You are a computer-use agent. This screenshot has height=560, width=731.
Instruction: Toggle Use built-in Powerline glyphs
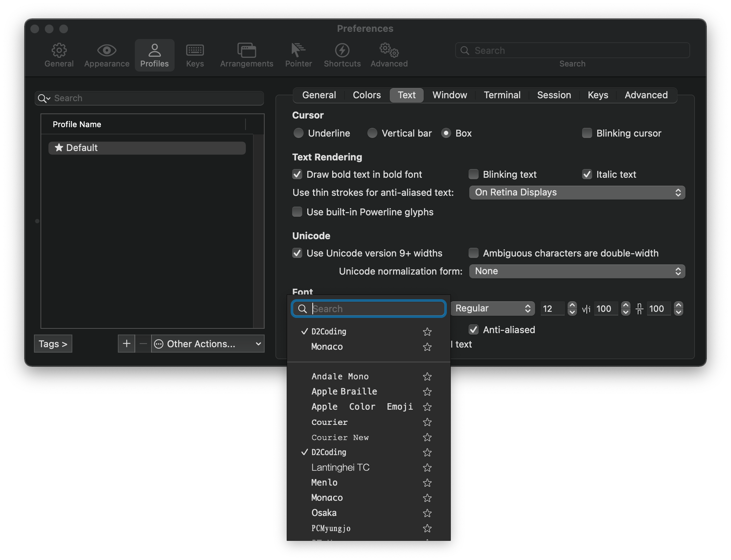click(297, 212)
